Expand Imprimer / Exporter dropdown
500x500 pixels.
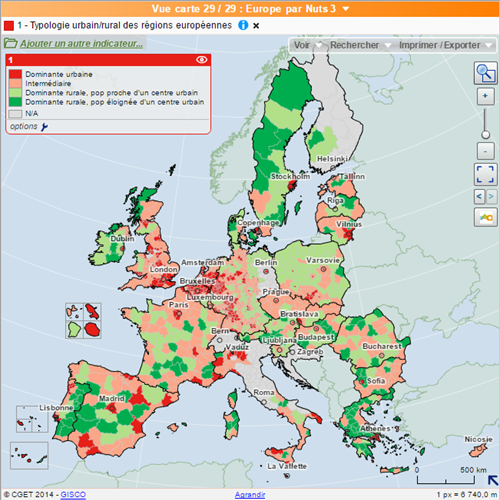tap(445, 45)
